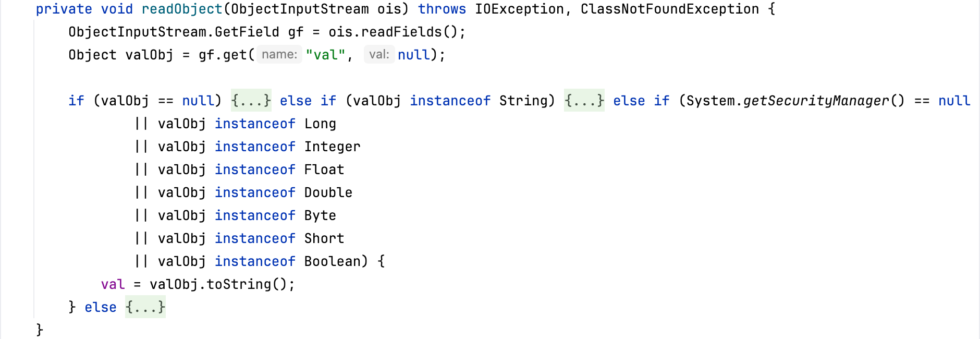Click the Integer type in condition
The width and height of the screenshot is (980, 339).
[332, 147]
